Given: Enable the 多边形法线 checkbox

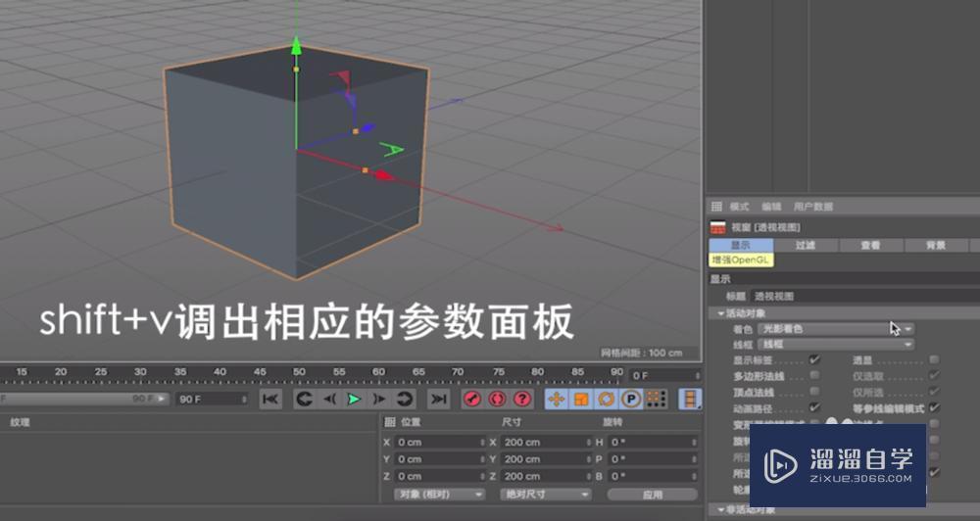Looking at the screenshot, I should [x=813, y=375].
